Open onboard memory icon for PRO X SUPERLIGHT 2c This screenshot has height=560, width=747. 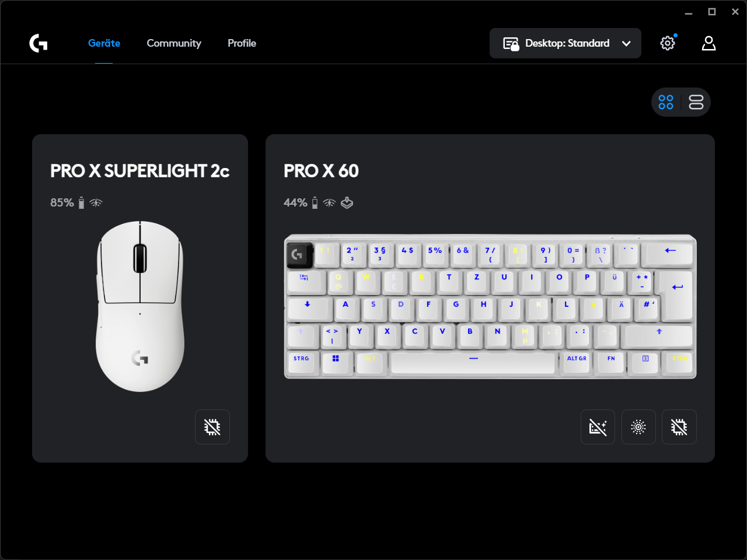pyautogui.click(x=212, y=427)
